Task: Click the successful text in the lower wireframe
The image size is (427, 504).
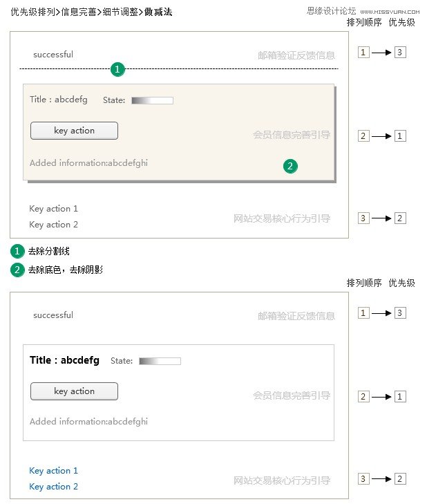Action: point(53,315)
